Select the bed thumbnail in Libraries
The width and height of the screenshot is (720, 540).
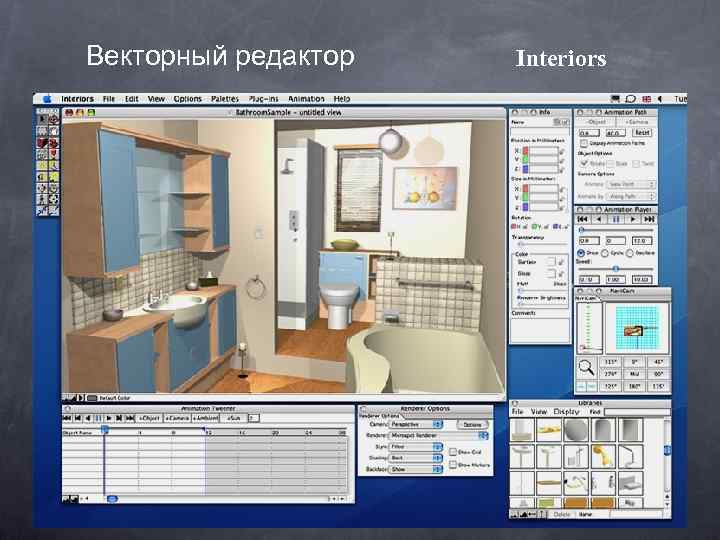click(630, 482)
